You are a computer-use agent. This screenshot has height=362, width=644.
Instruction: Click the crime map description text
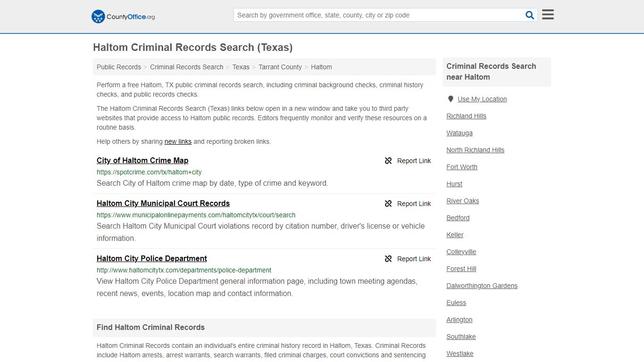(x=212, y=183)
